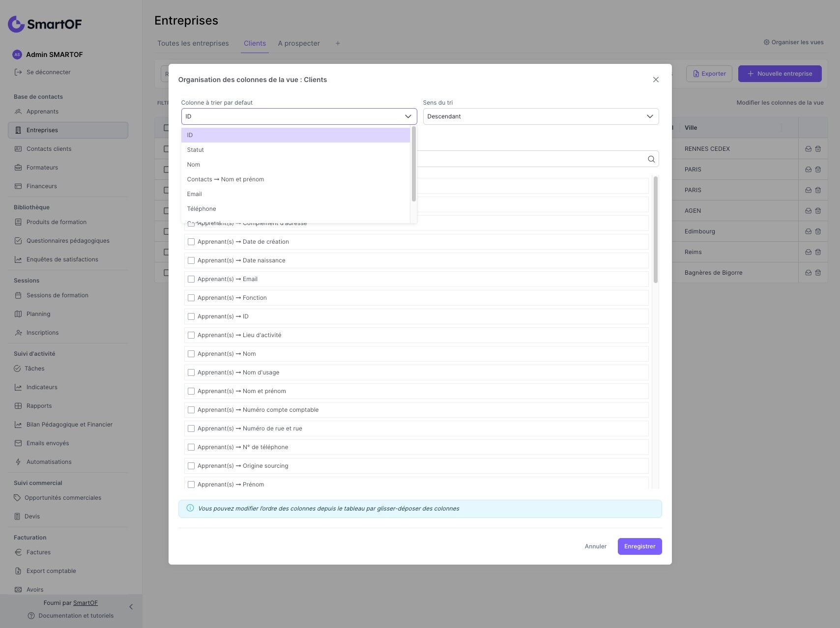Close the column organisation dialog with X
Image resolution: width=840 pixels, height=628 pixels.
click(656, 80)
